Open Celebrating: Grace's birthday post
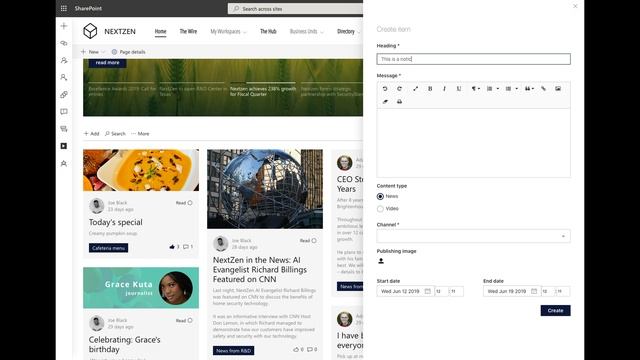The height and width of the screenshot is (360, 640). click(124, 344)
